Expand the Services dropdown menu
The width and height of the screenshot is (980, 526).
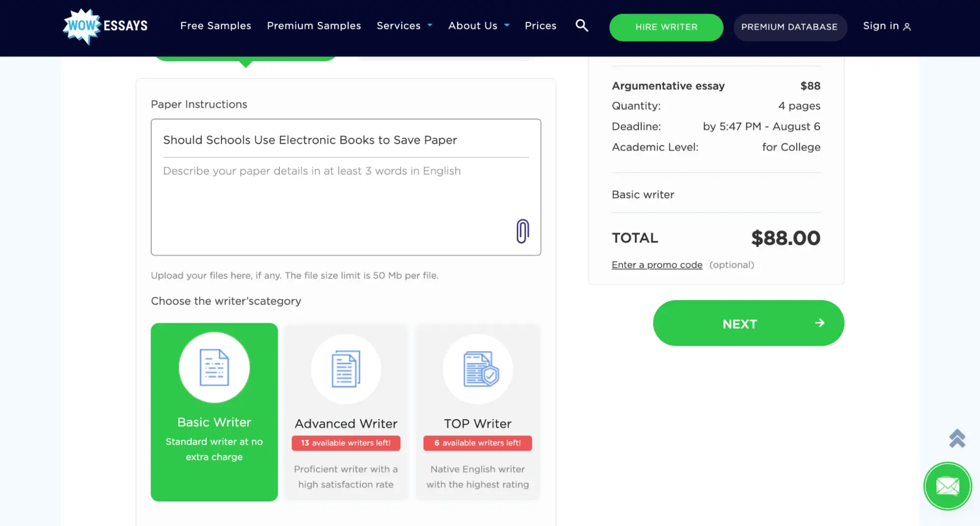pos(404,25)
